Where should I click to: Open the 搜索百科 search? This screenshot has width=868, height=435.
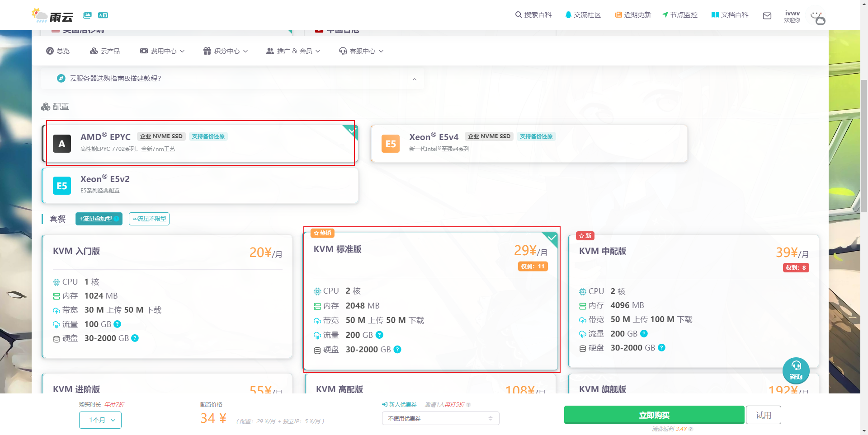[x=533, y=14]
